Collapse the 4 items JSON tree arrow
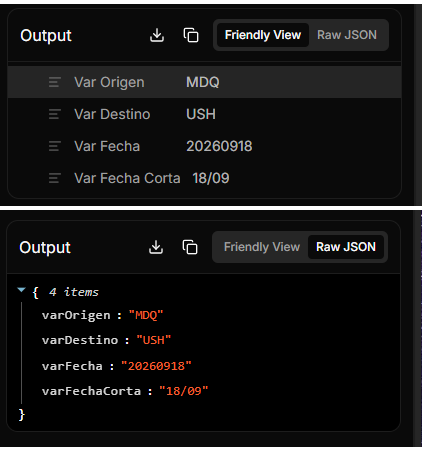Image resolution: width=422 pixels, height=450 pixels. (x=22, y=290)
